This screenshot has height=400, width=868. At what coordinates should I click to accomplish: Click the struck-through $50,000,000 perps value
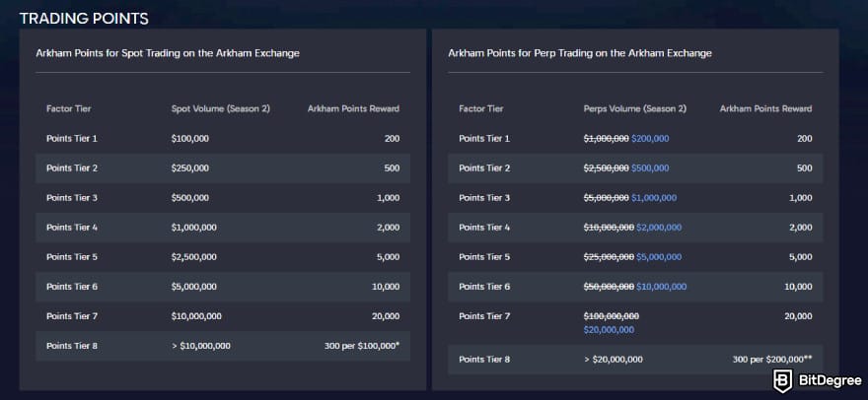point(609,287)
